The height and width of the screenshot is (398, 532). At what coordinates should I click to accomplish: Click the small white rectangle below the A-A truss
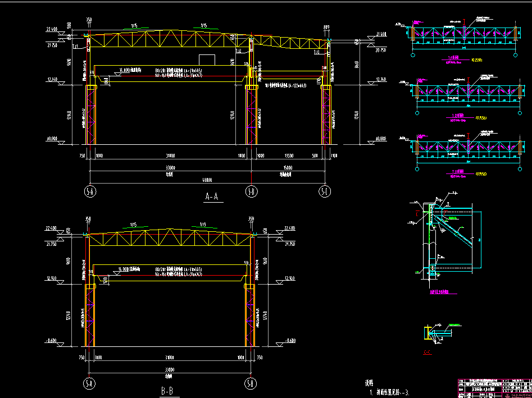click(207, 60)
